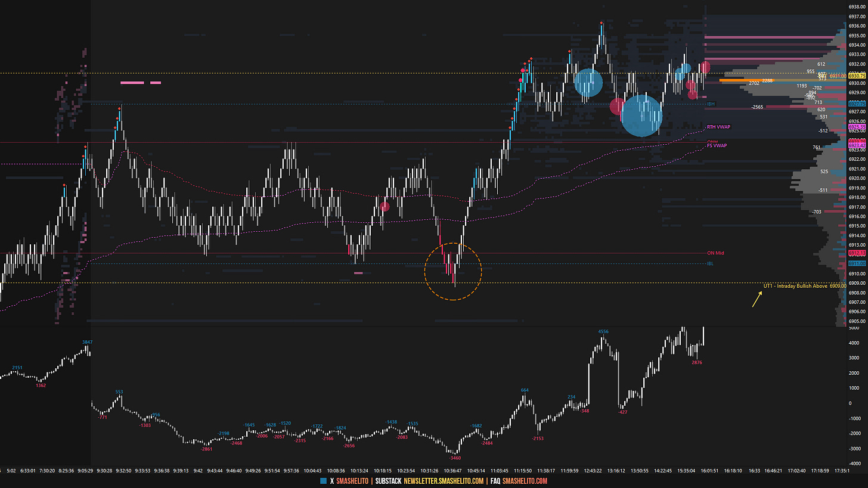
Task: Click the volume profile value -2565
Action: (x=758, y=107)
